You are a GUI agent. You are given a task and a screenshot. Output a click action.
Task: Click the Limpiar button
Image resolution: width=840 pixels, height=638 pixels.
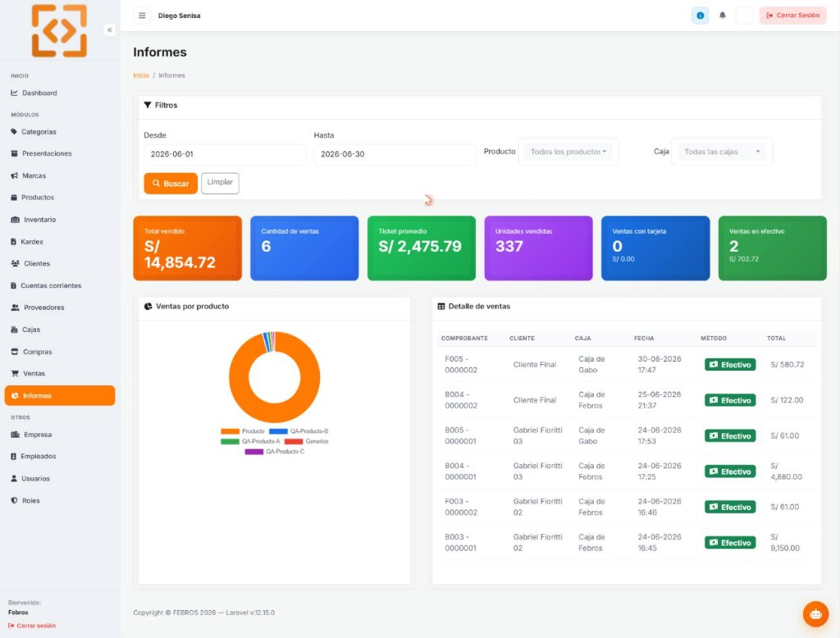click(220, 183)
